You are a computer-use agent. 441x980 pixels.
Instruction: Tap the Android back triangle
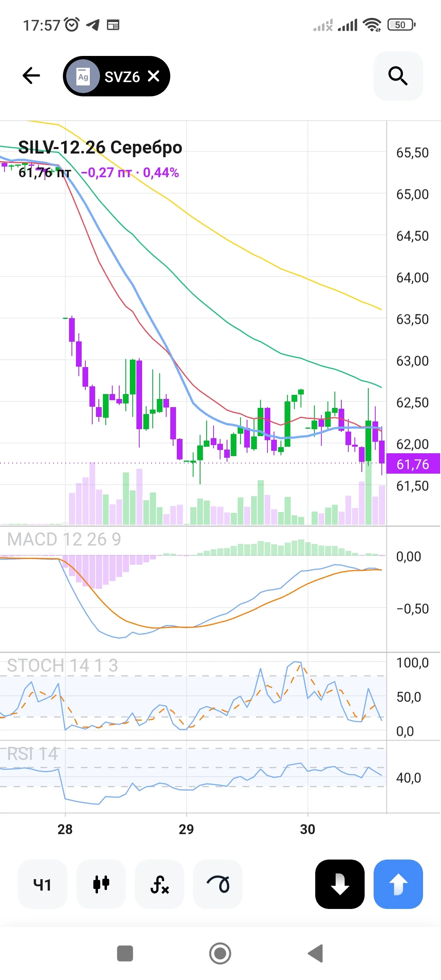pos(315,953)
